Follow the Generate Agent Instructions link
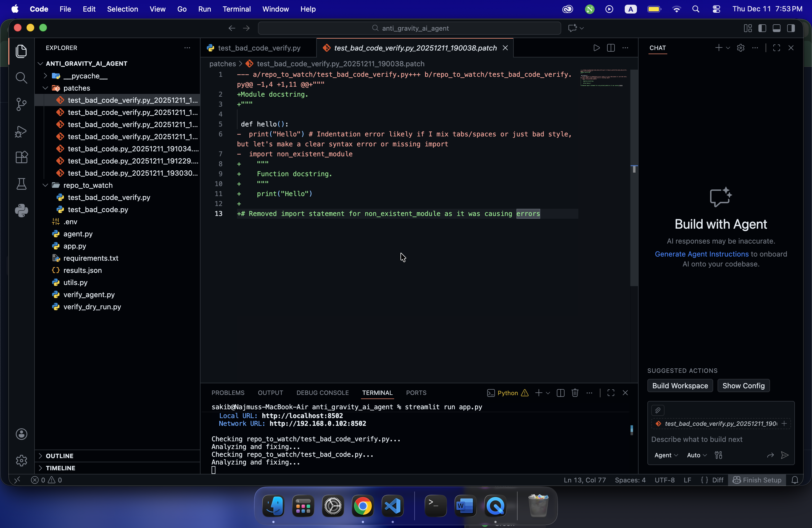 click(x=702, y=254)
